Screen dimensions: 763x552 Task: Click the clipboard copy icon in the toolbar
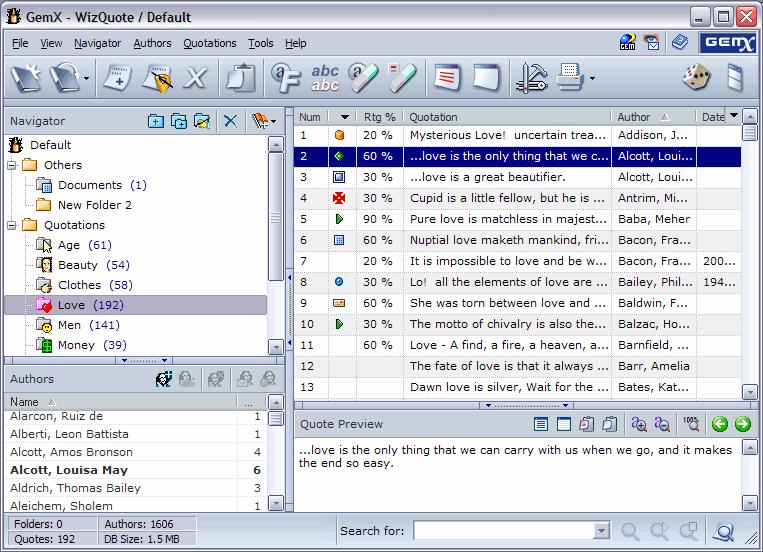click(x=241, y=77)
